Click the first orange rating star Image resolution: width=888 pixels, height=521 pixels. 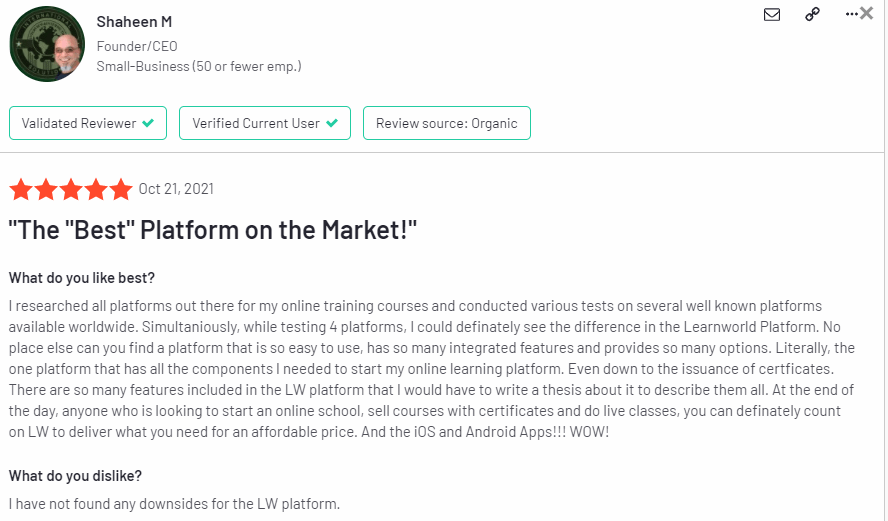pyautogui.click(x=21, y=189)
